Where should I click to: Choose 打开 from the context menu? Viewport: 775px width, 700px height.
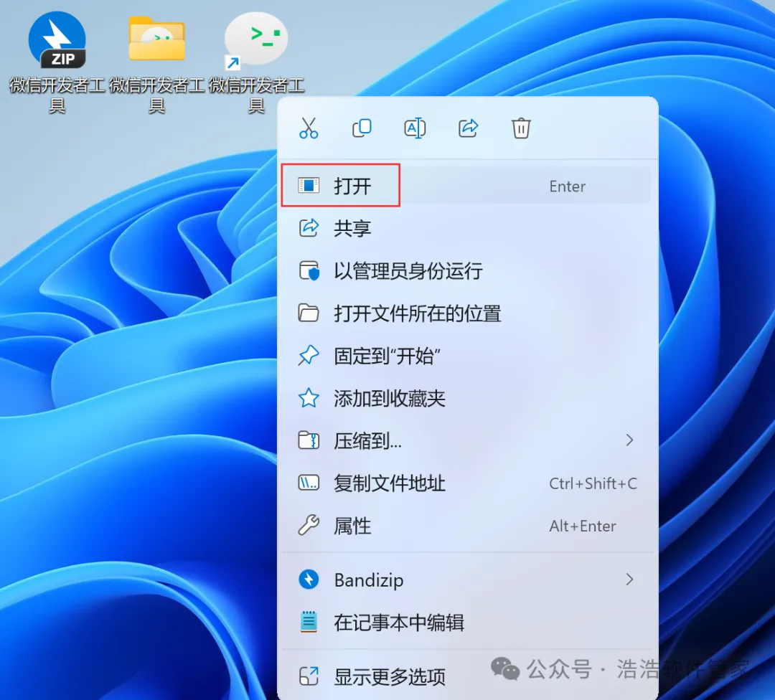pos(466,186)
